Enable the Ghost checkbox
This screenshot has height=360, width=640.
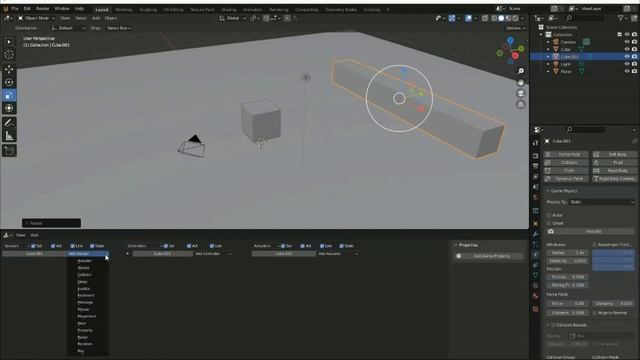click(x=549, y=223)
